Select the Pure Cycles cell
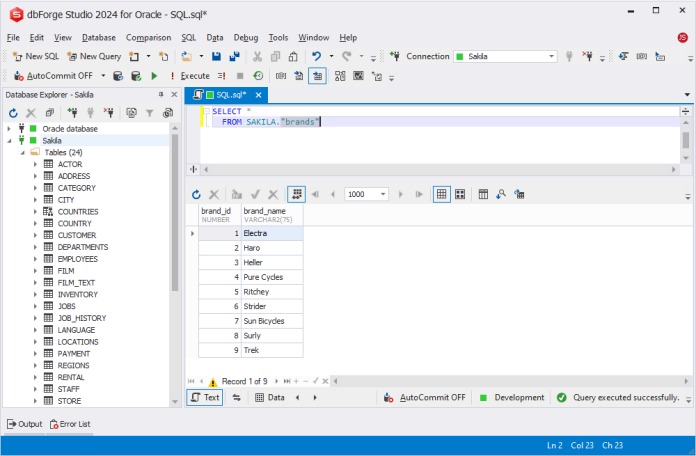Viewport: 696px width, 456px height. pyautogui.click(x=272, y=277)
